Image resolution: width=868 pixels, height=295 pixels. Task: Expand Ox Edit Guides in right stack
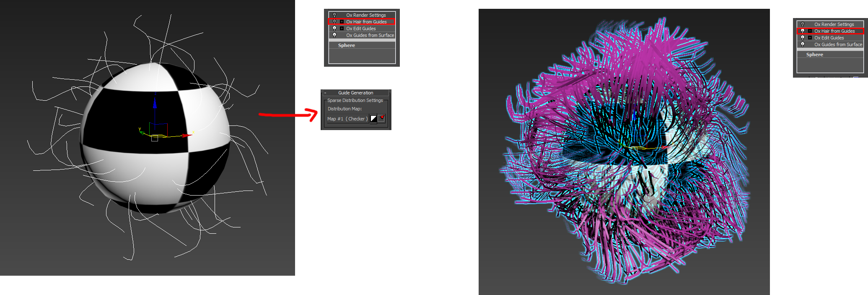pos(810,38)
